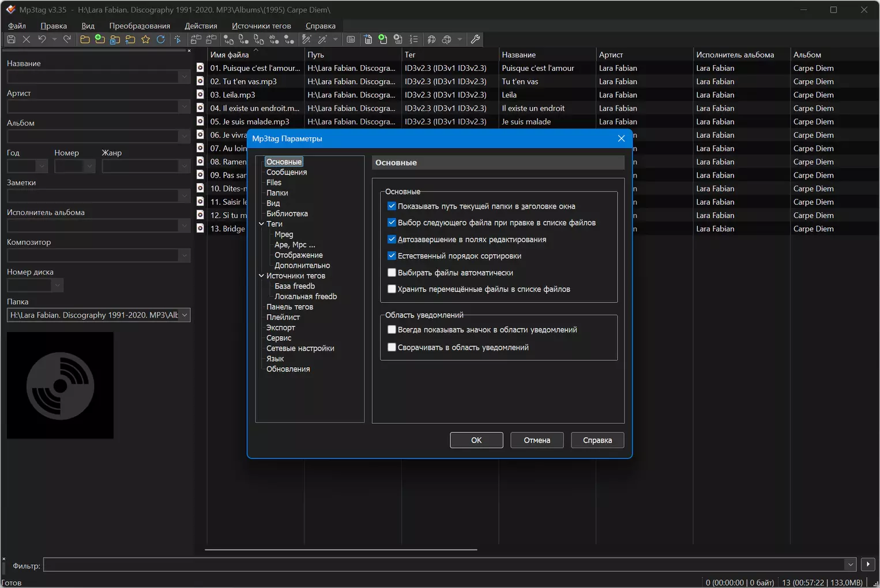Click the Redo arrow in the toolbar
Viewport: 880px width, 588px height.
67,39
